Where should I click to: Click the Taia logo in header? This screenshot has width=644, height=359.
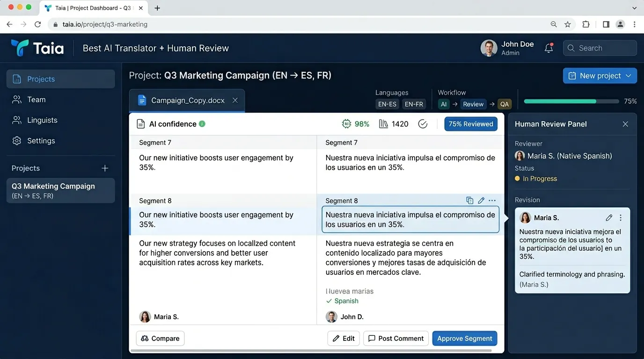coord(37,48)
